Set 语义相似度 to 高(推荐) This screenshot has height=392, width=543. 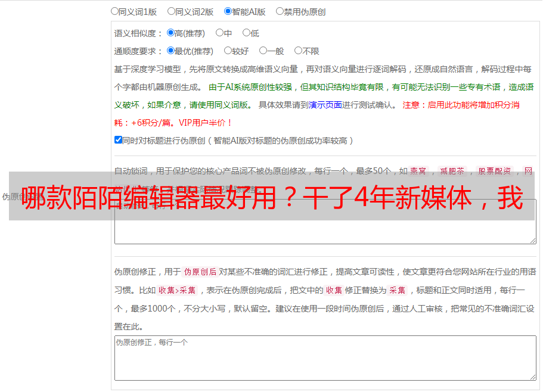170,33
